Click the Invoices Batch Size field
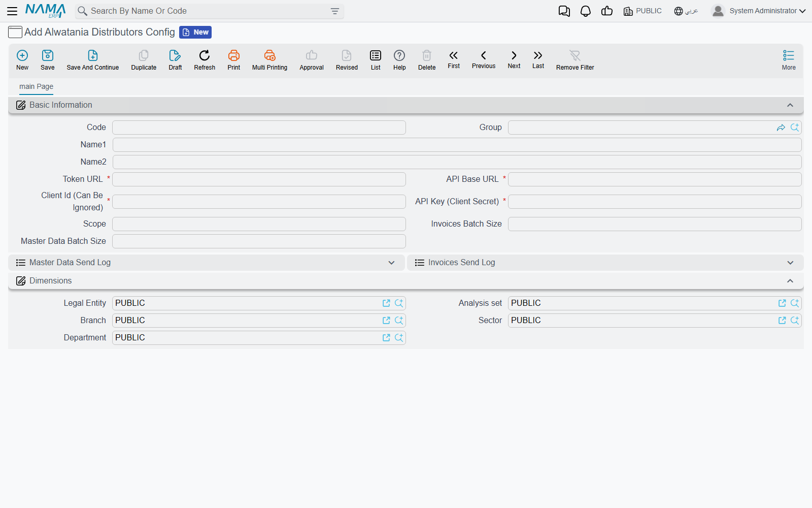This screenshot has width=812, height=508. coord(655,224)
